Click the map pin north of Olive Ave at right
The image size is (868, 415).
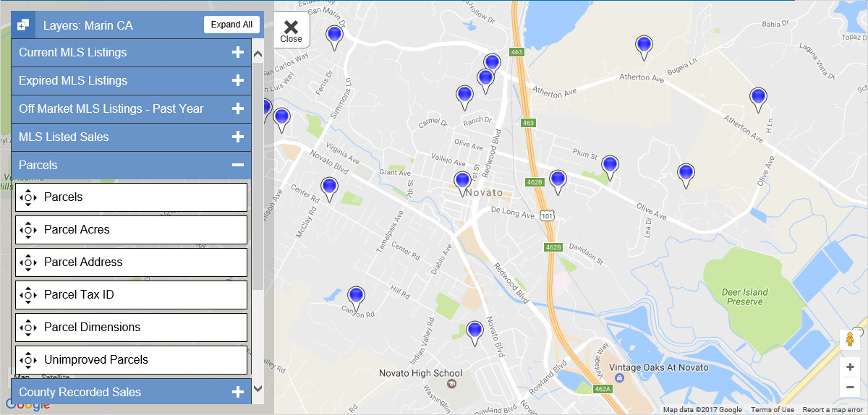686,176
